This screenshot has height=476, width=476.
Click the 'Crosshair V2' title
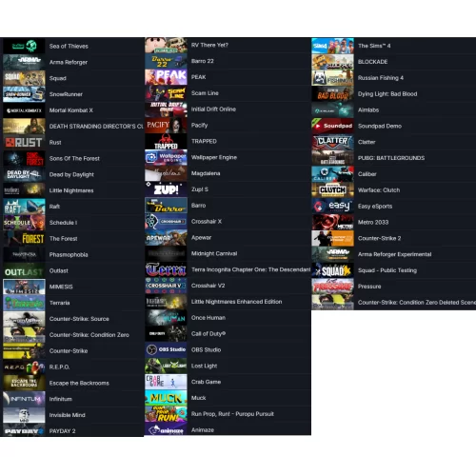[208, 286]
